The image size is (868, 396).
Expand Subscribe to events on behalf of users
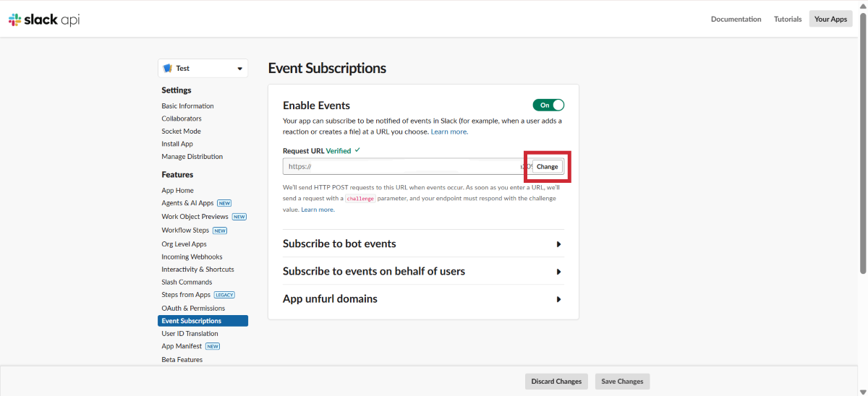coord(422,272)
